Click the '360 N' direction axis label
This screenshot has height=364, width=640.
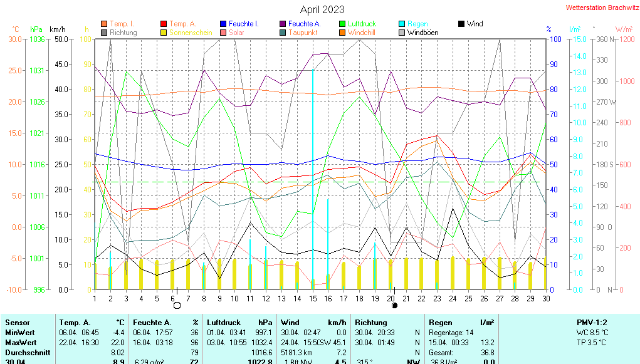coord(605,39)
